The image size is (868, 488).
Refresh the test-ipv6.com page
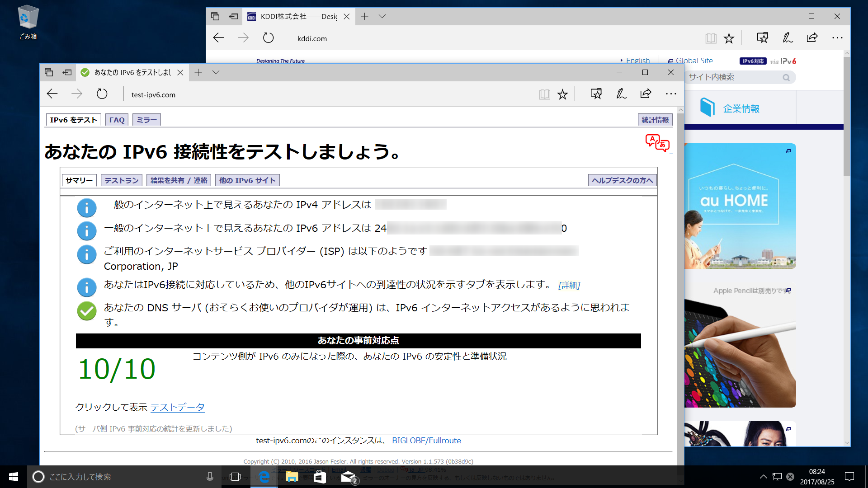(x=102, y=94)
